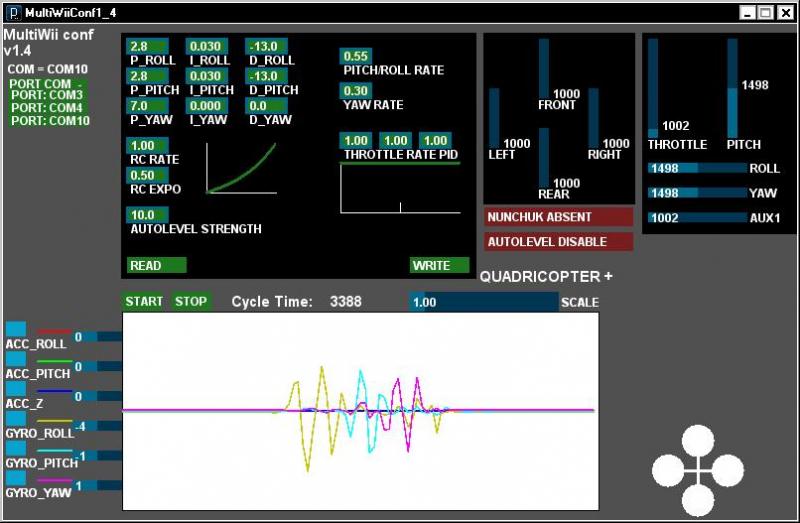Viewport: 800px width, 523px height.
Task: Click the PITCH/ROLL RATE value 0.55
Action: point(356,56)
